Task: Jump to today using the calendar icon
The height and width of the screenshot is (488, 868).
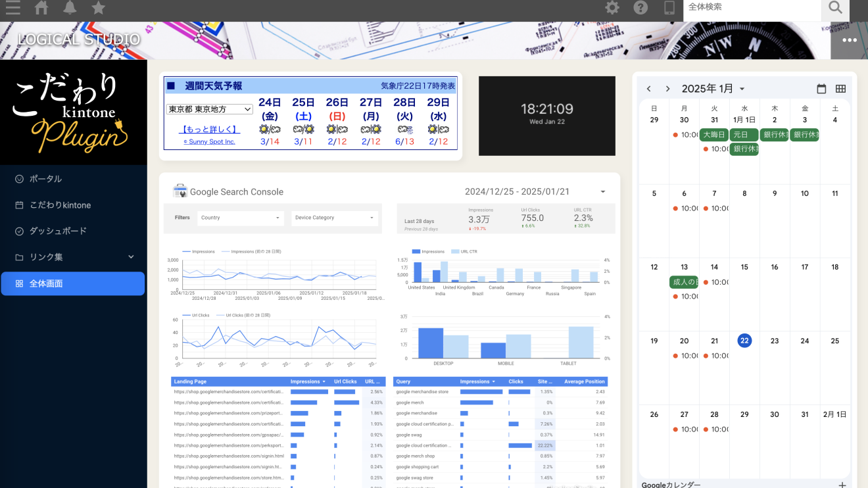Action: [821, 89]
